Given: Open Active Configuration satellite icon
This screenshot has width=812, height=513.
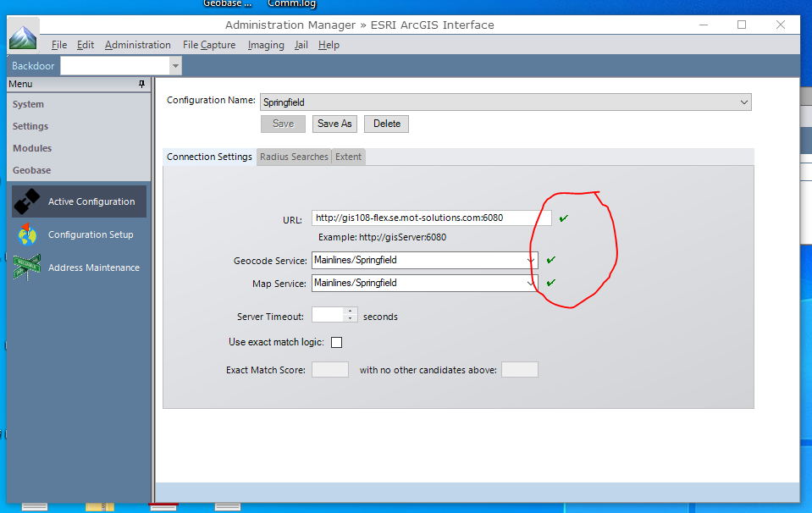Looking at the screenshot, I should pyautogui.click(x=27, y=201).
